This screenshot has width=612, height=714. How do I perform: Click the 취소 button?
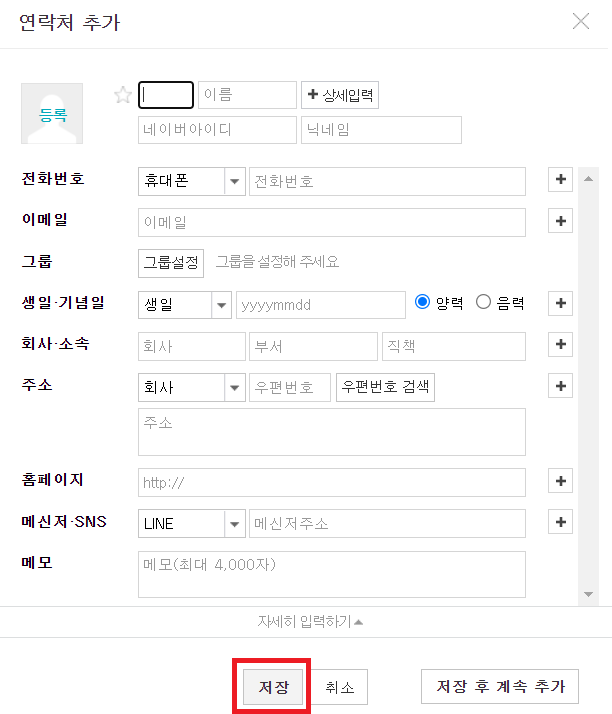tap(340, 687)
